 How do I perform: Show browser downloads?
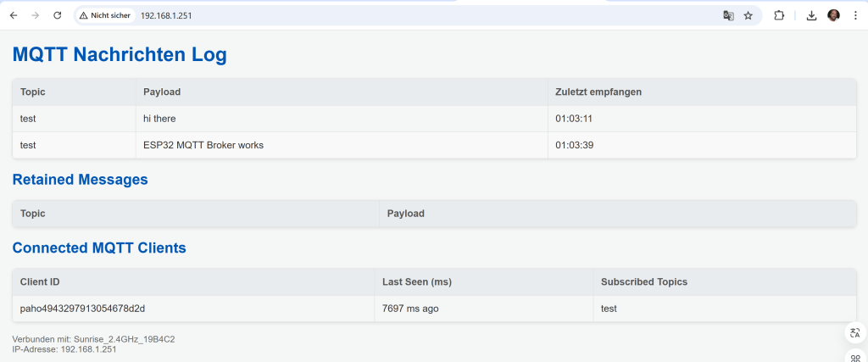point(811,15)
